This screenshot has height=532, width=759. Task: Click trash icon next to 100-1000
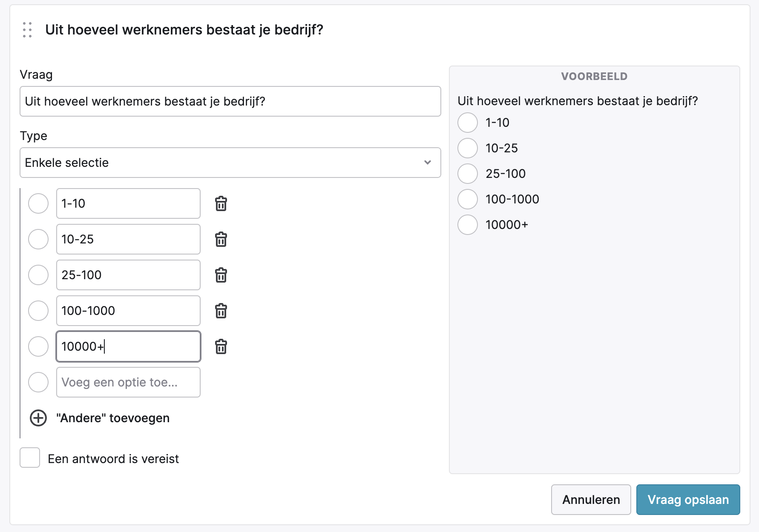221,311
